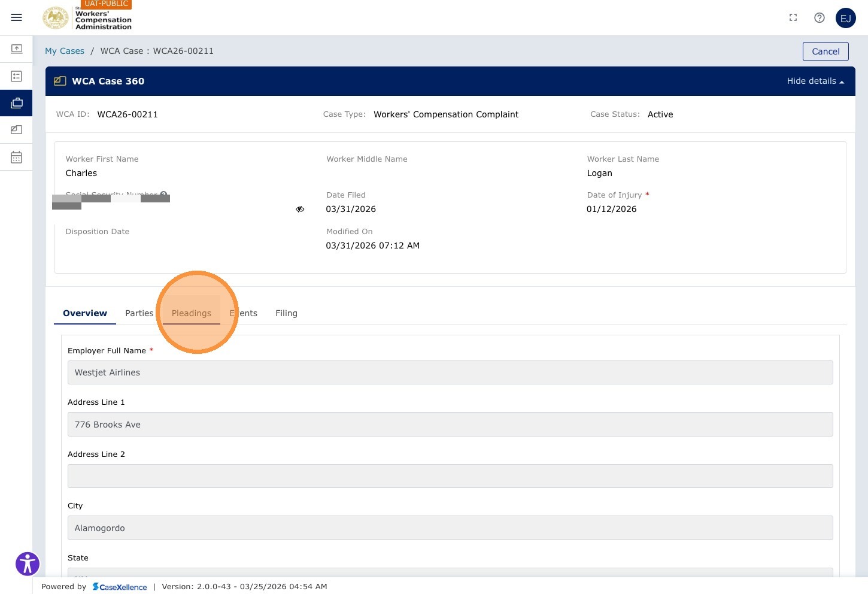The height and width of the screenshot is (594, 868).
Task: Click the breadcrumb text WCA Case : WCA26-00211
Action: coord(157,51)
